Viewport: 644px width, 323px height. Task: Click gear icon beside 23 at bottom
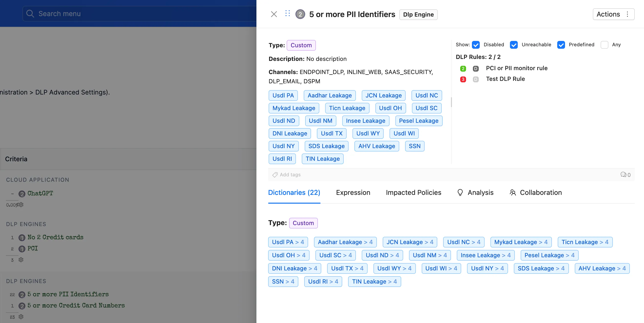coord(21,317)
